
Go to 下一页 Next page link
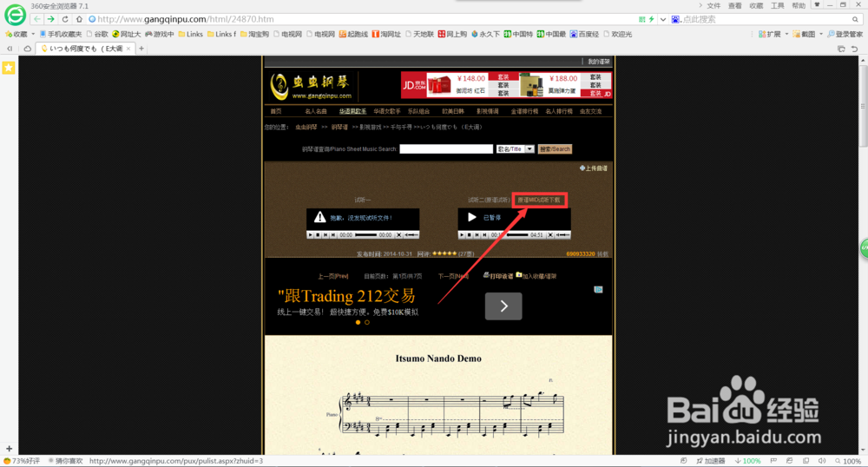[x=453, y=276]
